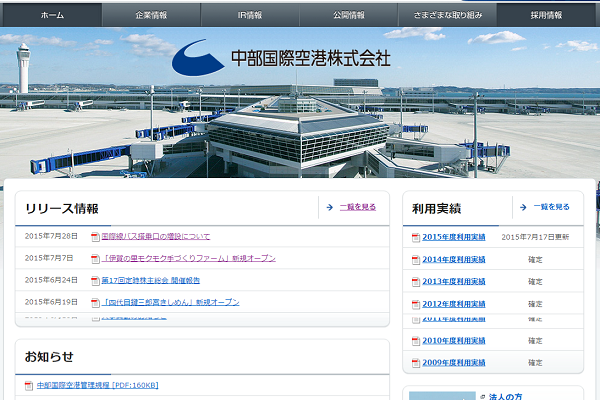The height and width of the screenshot is (400, 600).
Task: Click the blue crescent company logo
Action: pos(197,57)
